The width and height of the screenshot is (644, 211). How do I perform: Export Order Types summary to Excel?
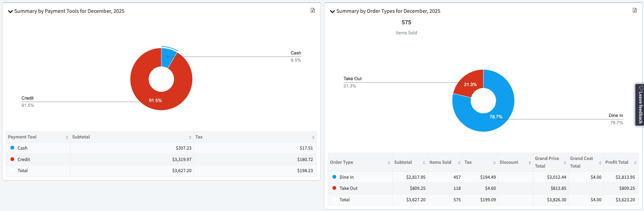click(635, 10)
